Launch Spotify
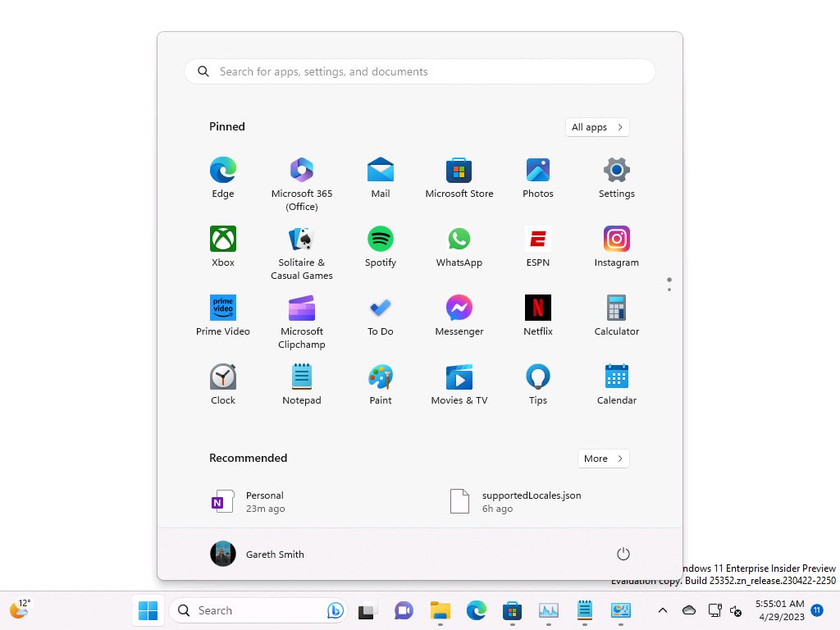840x630 pixels. pyautogui.click(x=381, y=247)
